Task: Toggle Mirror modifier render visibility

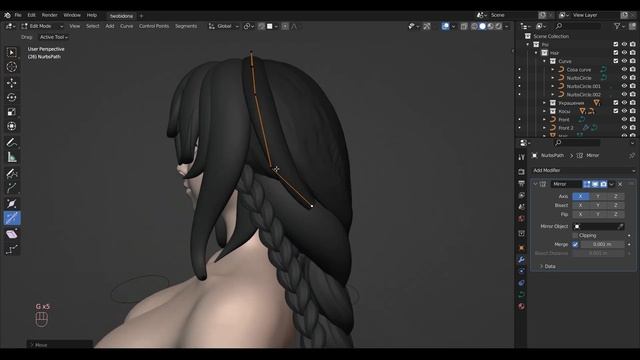Action: 603,184
